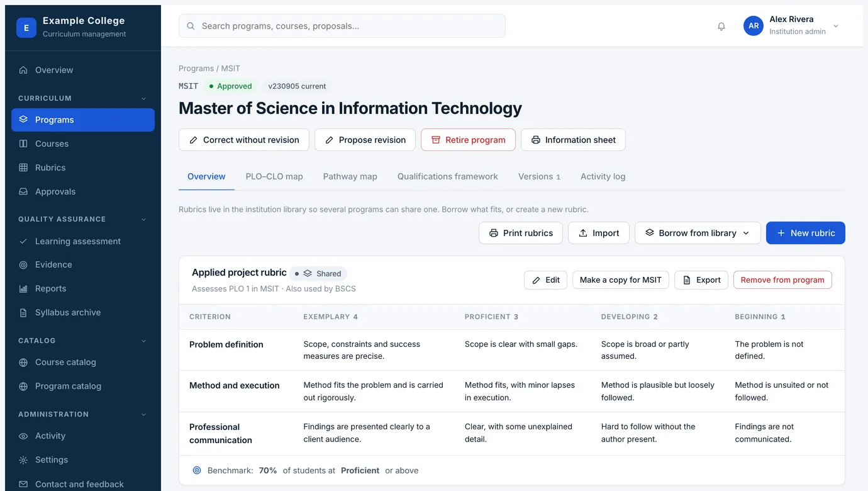Click the Programs breadcrumb link
Screen dimensions: 868x491
196,68
